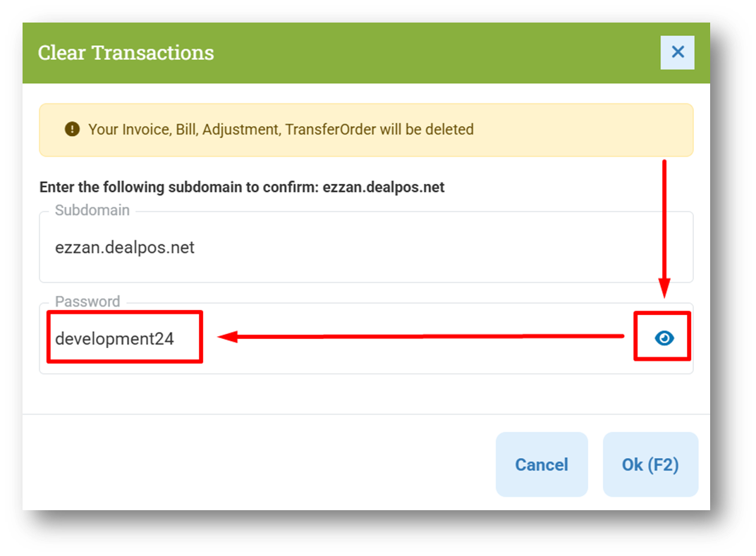Viewport: 756px width, 556px height.
Task: Click the blue X icon in the header
Action: (678, 52)
